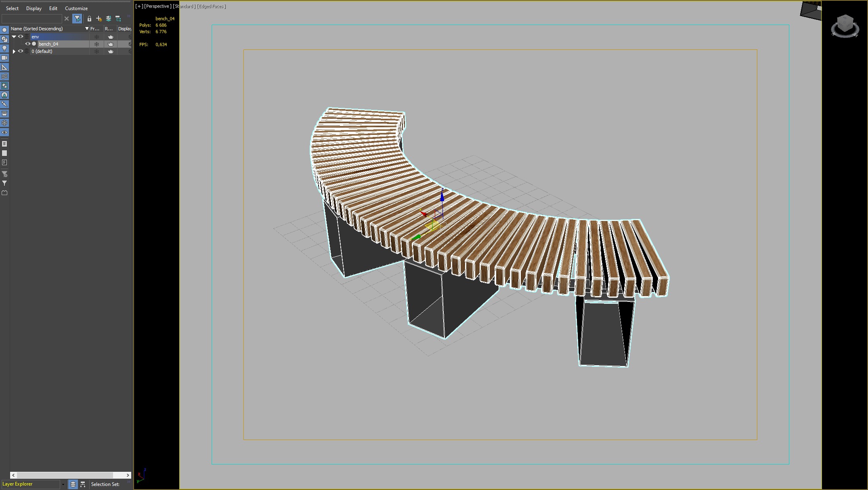This screenshot has width=868, height=490.
Task: Toggle the Display Frozen Objects snowflake filter
Action: click(x=4, y=123)
